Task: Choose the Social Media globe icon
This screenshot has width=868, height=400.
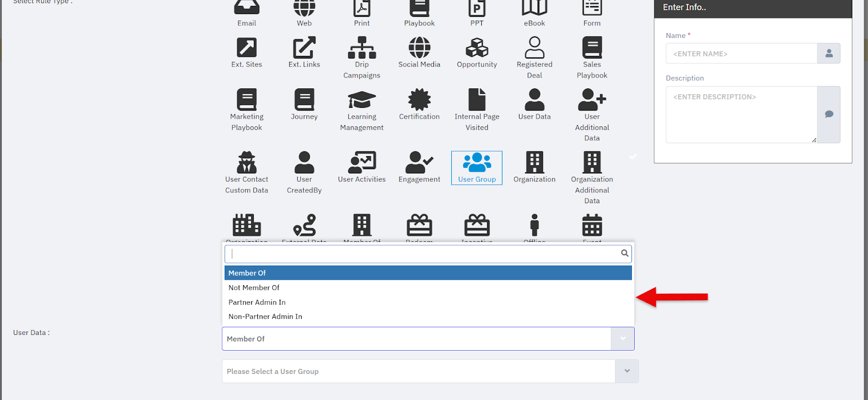Action: (419, 48)
